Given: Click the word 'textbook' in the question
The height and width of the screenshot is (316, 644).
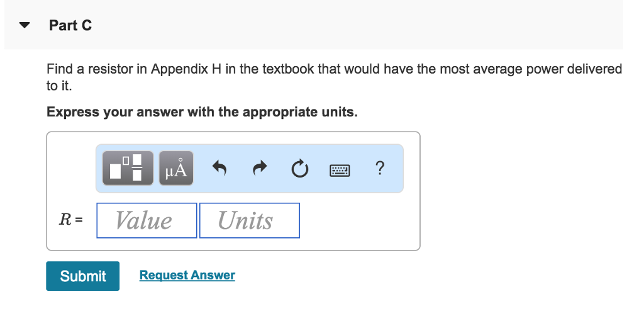Looking at the screenshot, I should point(288,69).
